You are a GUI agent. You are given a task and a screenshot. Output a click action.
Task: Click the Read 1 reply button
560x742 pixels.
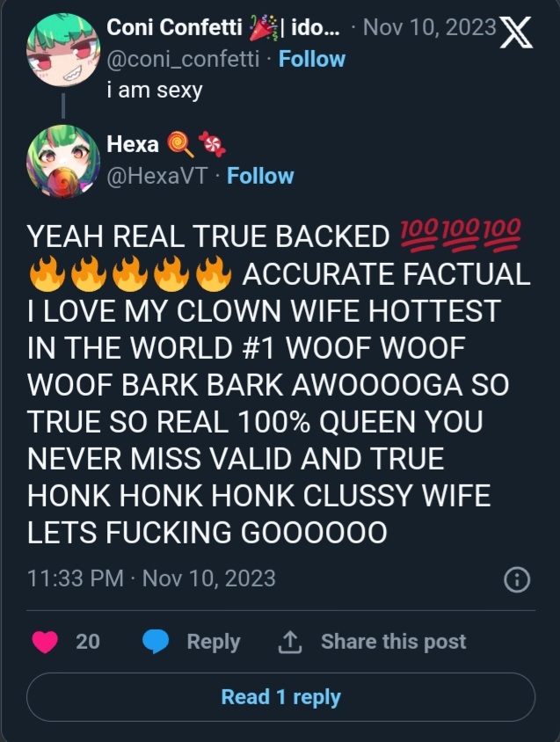pos(280,697)
